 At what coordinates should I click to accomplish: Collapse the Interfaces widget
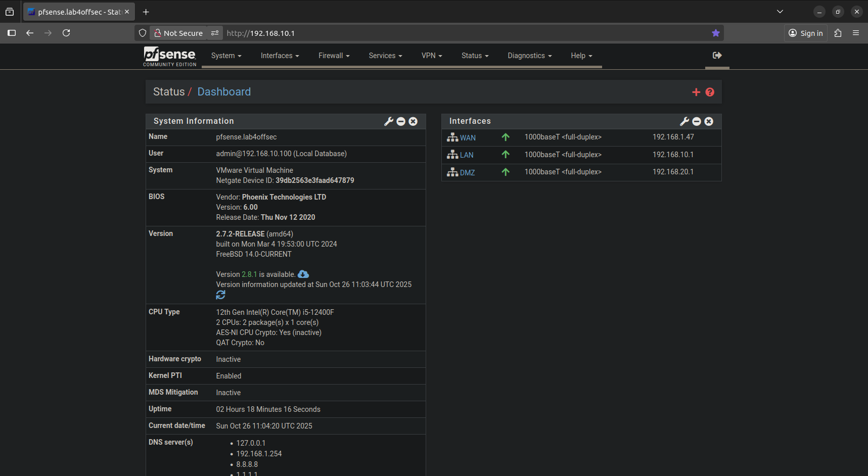[x=697, y=121]
